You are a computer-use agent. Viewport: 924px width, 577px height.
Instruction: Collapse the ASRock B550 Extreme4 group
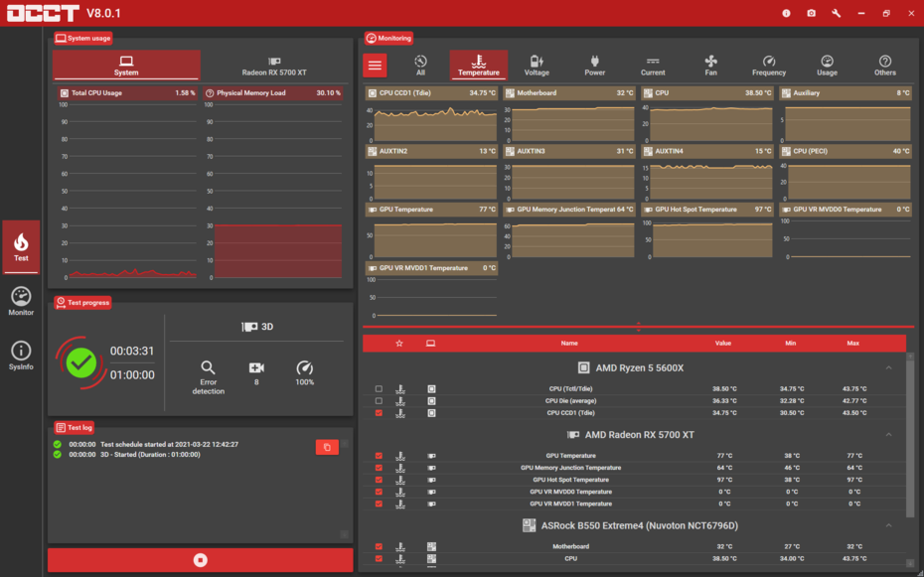[x=888, y=525]
